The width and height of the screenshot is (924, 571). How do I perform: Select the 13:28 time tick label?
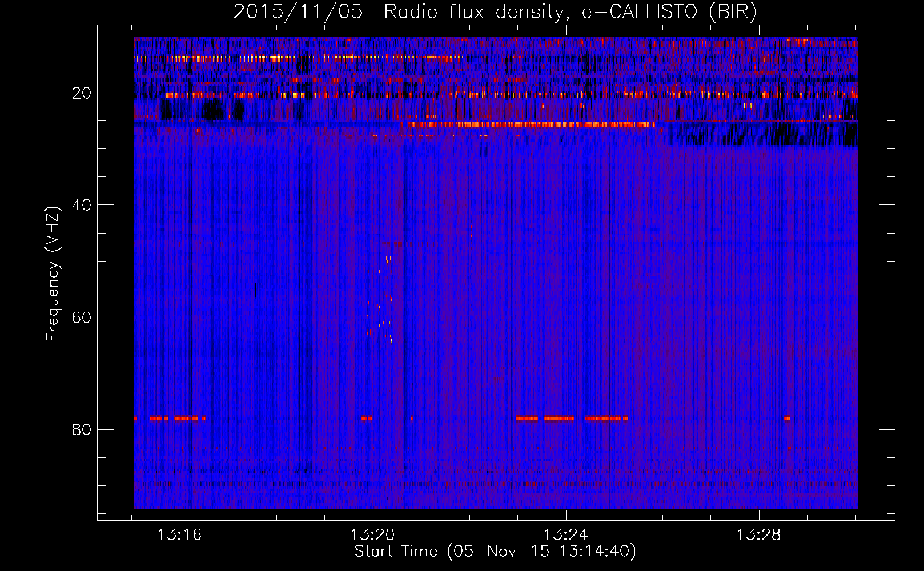[x=758, y=535]
